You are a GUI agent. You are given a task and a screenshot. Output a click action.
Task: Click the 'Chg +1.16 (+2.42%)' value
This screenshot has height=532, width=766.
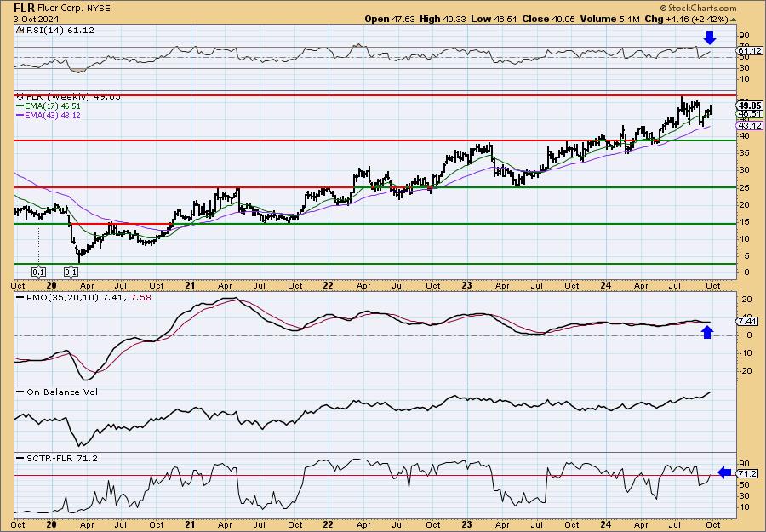coord(686,19)
